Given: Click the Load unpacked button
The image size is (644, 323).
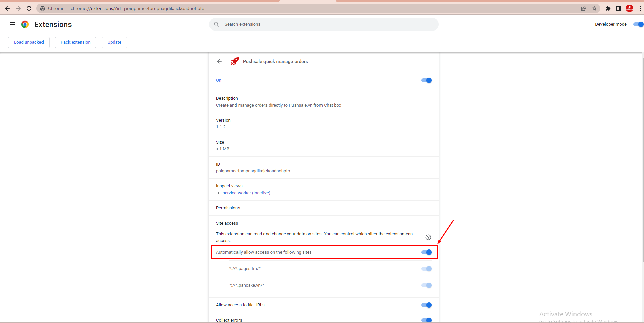Looking at the screenshot, I should tap(29, 42).
